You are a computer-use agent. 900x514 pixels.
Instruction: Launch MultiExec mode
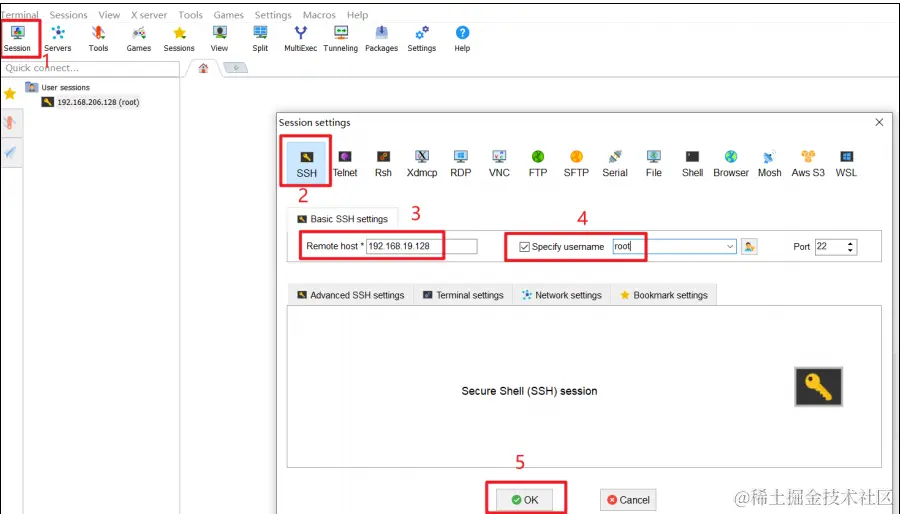(300, 39)
